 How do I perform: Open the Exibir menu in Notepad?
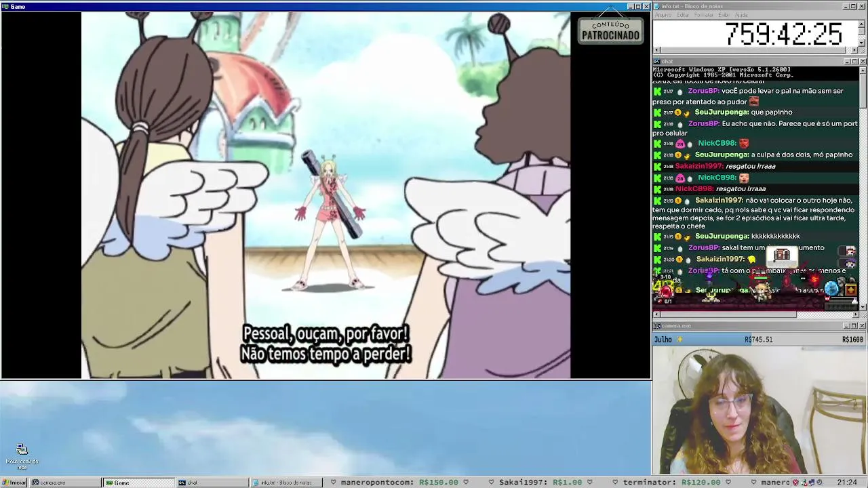click(x=724, y=15)
